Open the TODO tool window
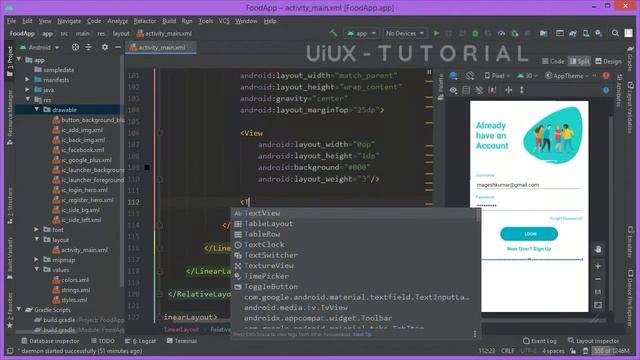 (x=103, y=341)
